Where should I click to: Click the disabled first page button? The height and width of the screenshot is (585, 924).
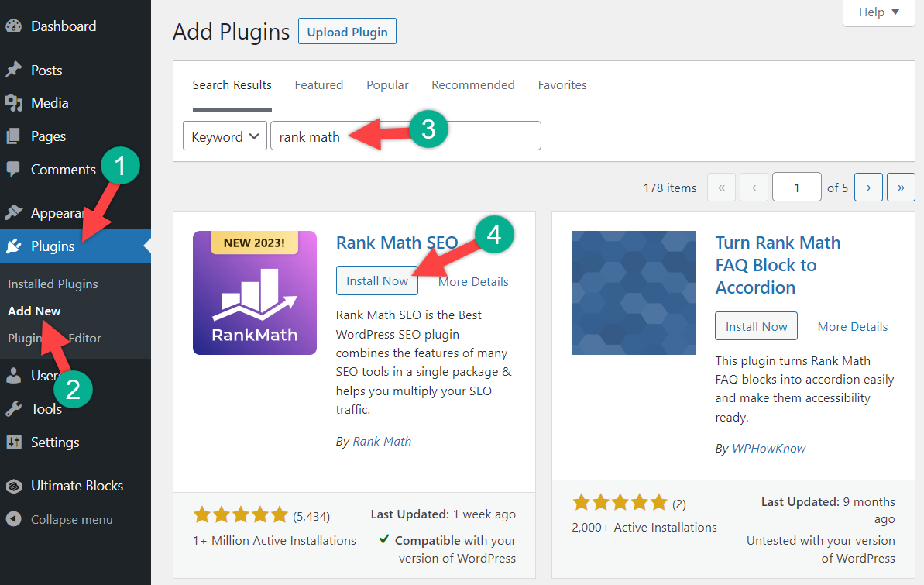pos(721,187)
